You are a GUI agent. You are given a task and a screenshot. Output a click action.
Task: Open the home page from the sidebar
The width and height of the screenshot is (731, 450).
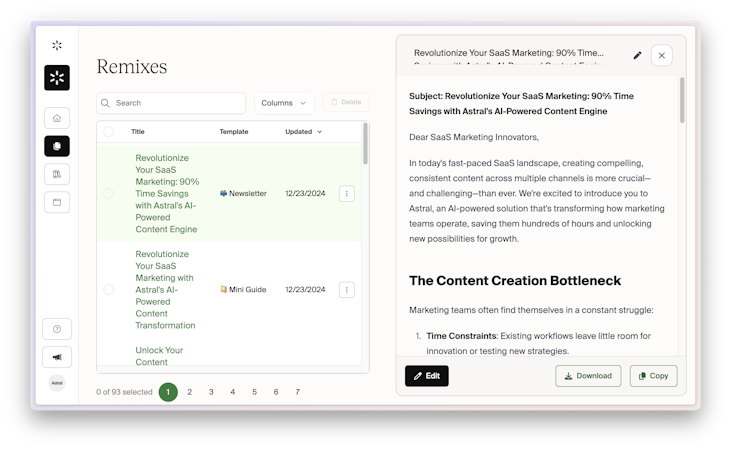tap(57, 118)
